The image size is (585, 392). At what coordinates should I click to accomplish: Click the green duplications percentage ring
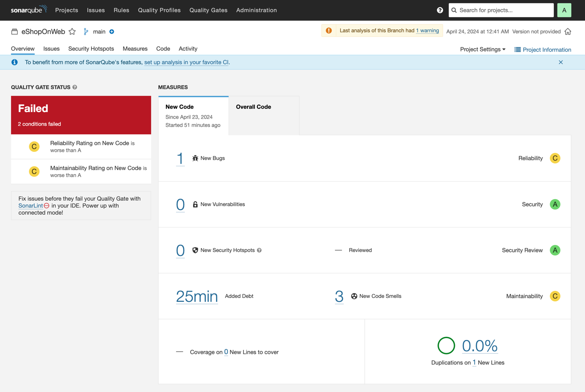click(x=446, y=345)
